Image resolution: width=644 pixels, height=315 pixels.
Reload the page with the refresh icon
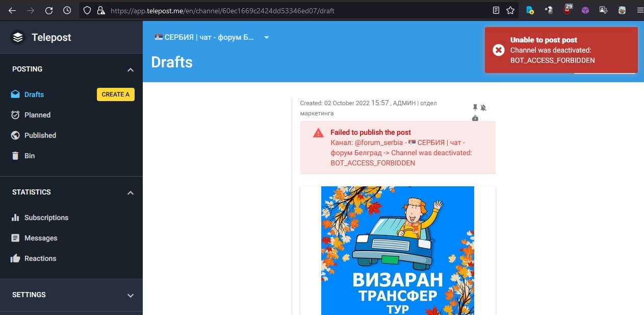[49, 10]
